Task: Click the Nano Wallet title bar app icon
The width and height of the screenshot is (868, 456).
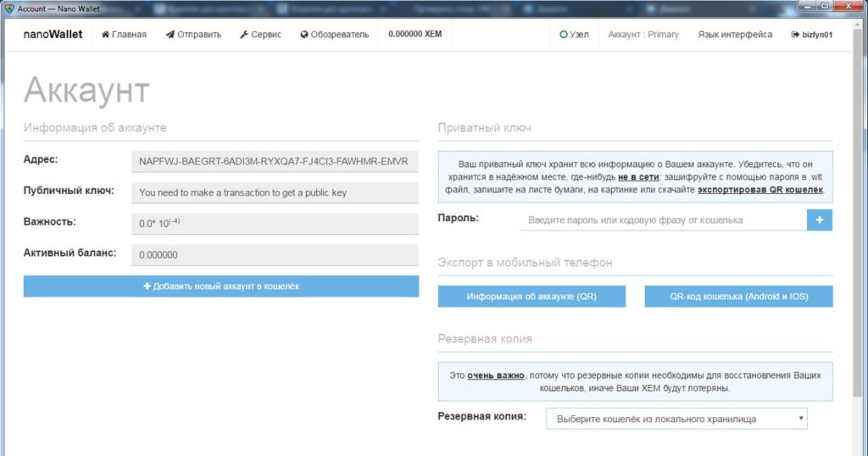Action: pyautogui.click(x=9, y=8)
